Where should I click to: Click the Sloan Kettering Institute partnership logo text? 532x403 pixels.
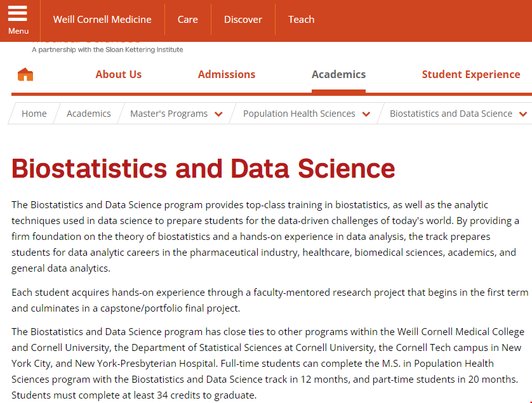point(107,49)
